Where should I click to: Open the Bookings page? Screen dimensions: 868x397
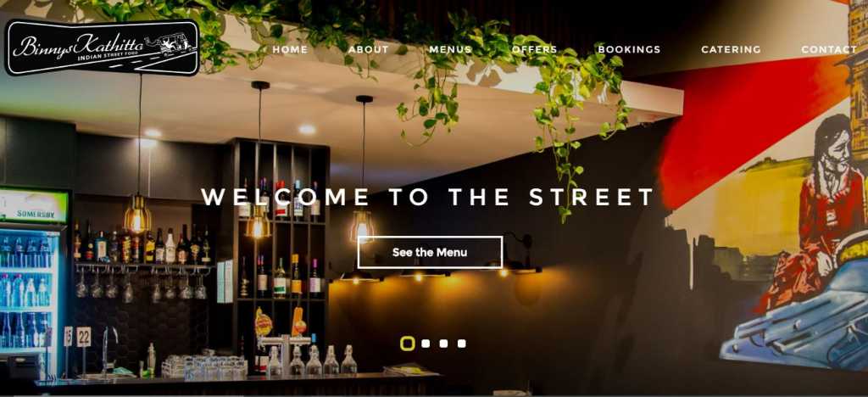point(629,49)
